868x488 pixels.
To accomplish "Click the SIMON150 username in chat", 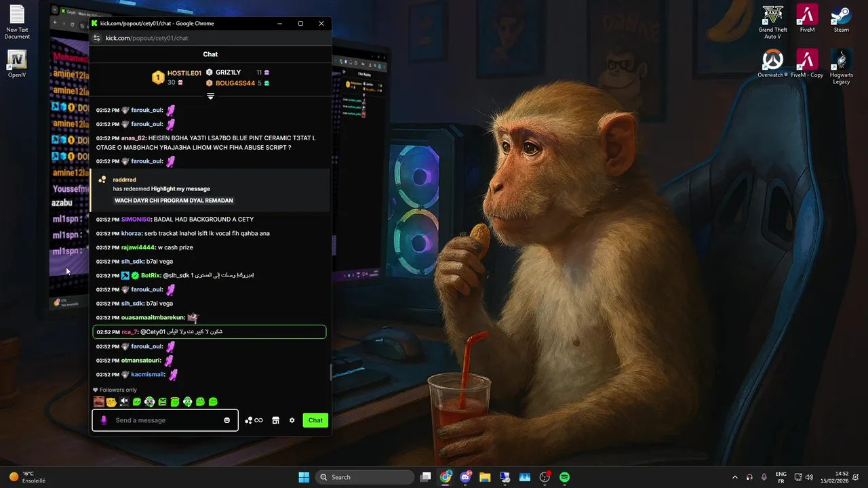I will [x=136, y=220].
